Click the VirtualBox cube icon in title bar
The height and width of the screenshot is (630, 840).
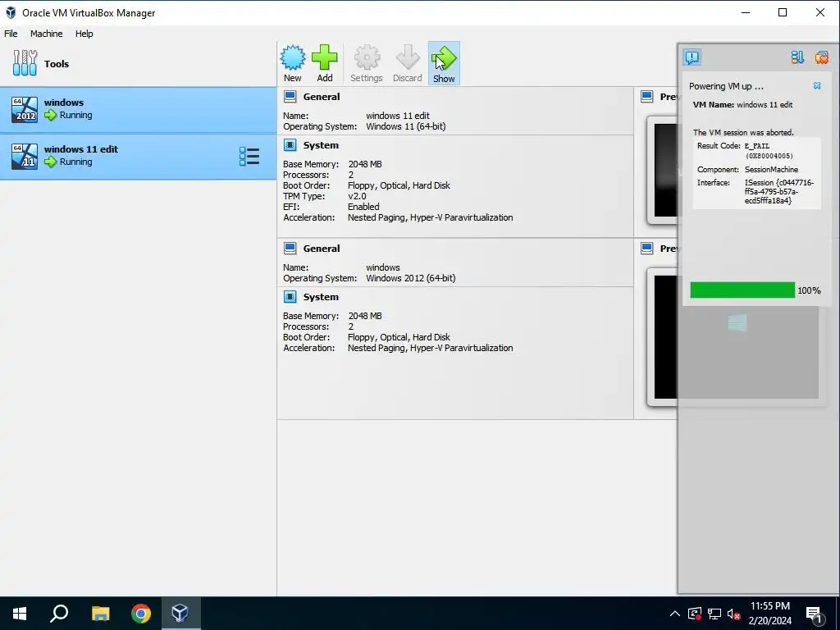pyautogui.click(x=11, y=12)
